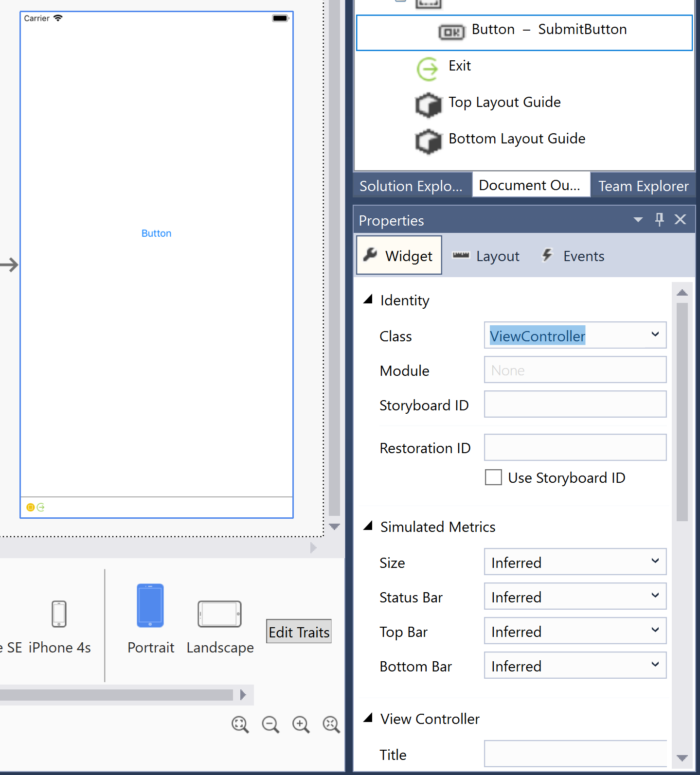The image size is (700, 775).
Task: Click the Title input field
Action: 575,754
